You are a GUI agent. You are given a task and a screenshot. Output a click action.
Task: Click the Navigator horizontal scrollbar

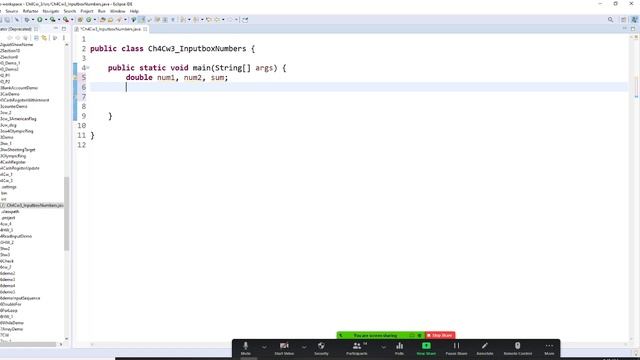click(x=28, y=344)
